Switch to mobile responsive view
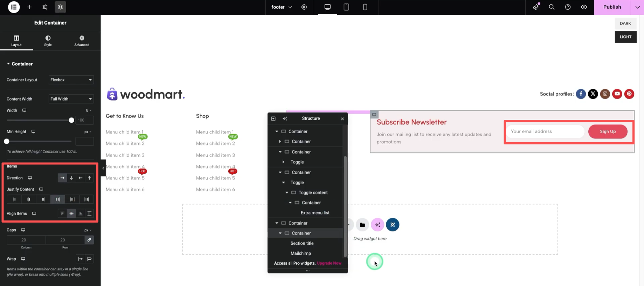644x286 pixels. pos(365,7)
